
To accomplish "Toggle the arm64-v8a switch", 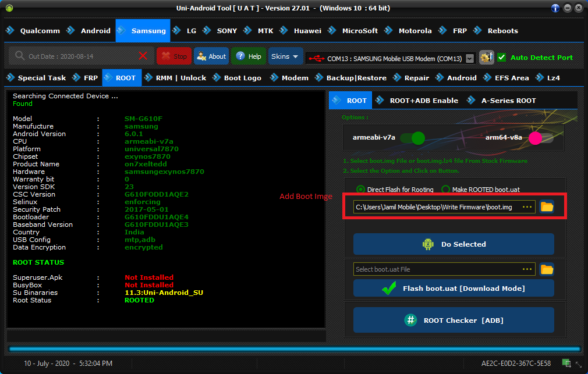I will tap(541, 138).
